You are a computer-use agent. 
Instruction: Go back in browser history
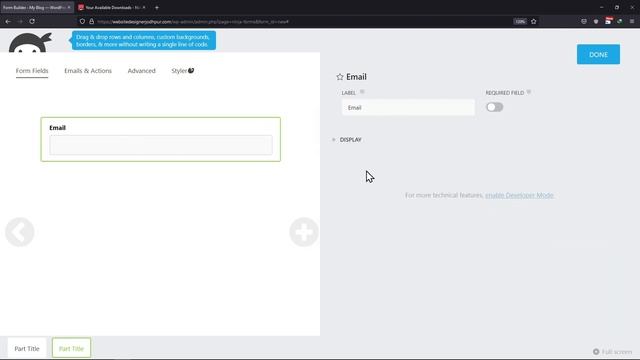coord(8,21)
